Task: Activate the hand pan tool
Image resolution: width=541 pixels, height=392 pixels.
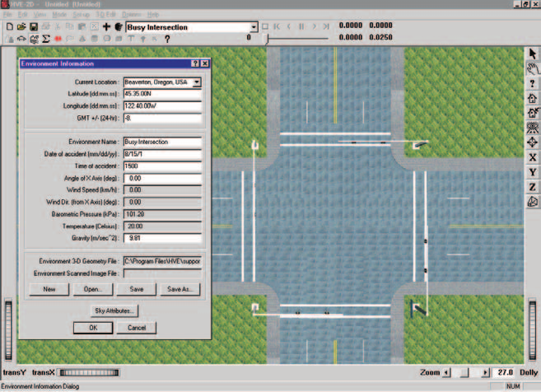Action: click(x=533, y=68)
